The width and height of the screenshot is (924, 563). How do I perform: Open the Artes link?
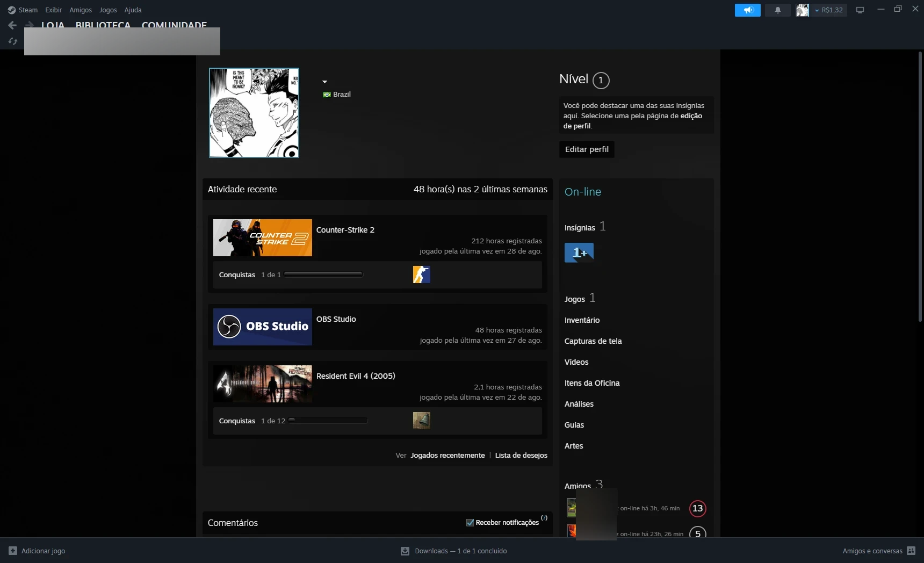[x=574, y=446]
